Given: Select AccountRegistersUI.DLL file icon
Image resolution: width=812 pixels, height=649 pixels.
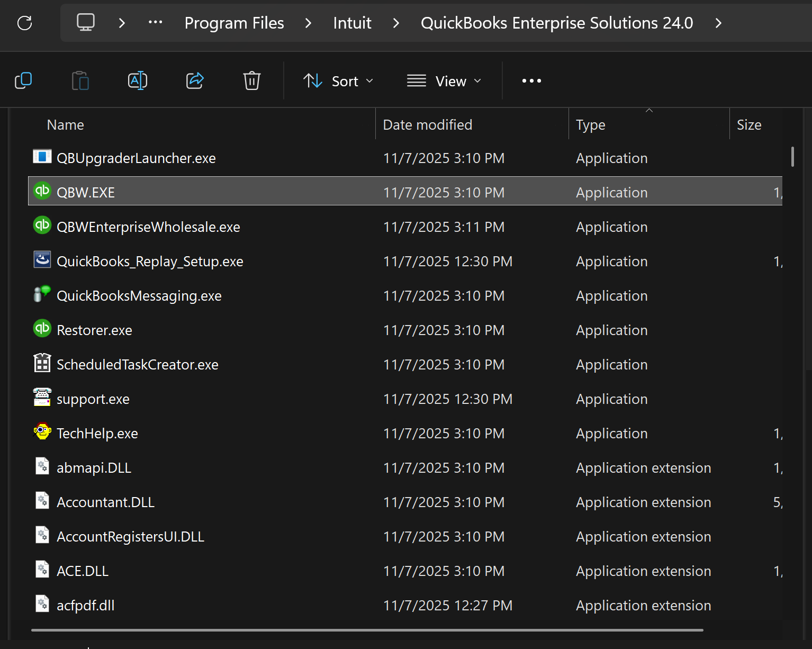Looking at the screenshot, I should [x=42, y=535].
